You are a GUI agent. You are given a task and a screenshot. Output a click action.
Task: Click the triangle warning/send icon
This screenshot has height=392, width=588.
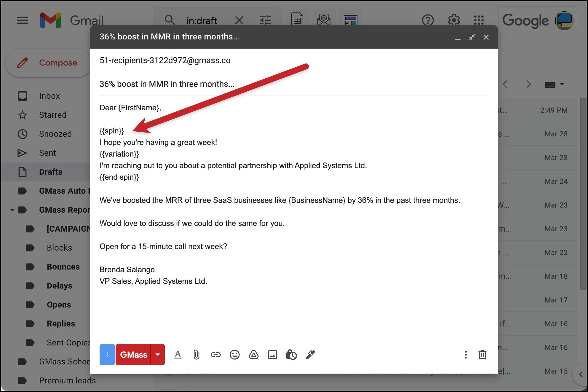(x=254, y=355)
